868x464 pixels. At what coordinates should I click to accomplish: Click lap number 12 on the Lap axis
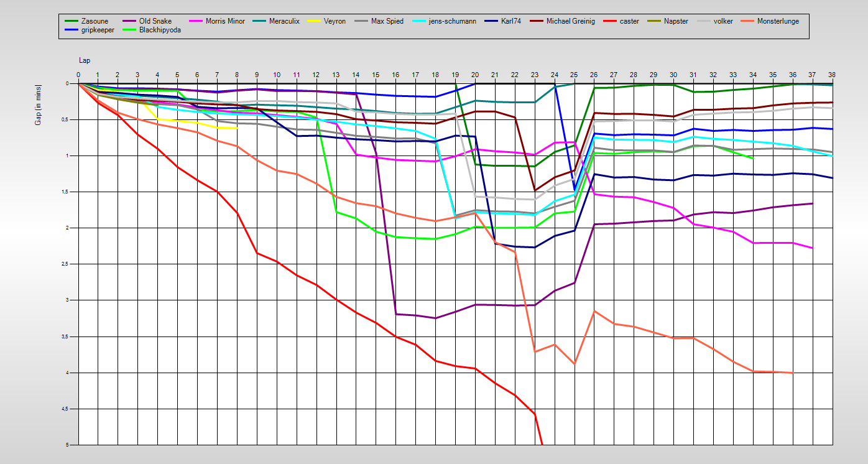click(x=316, y=75)
